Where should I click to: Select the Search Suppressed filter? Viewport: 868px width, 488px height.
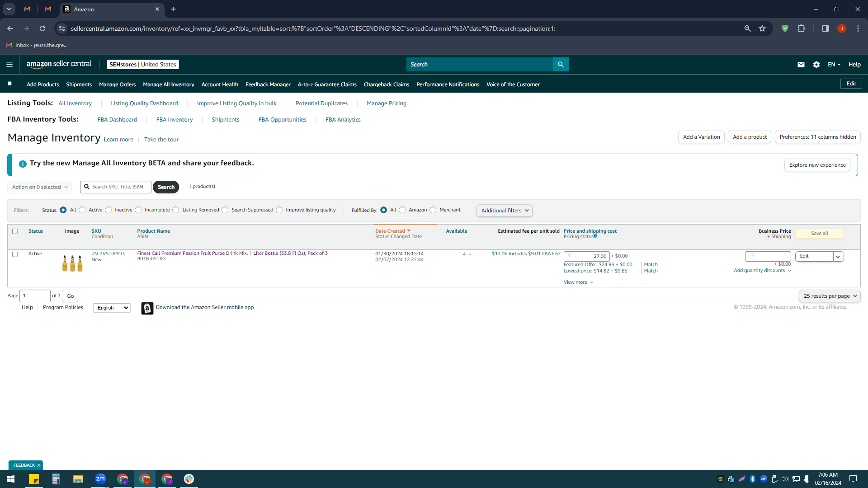[225, 210]
